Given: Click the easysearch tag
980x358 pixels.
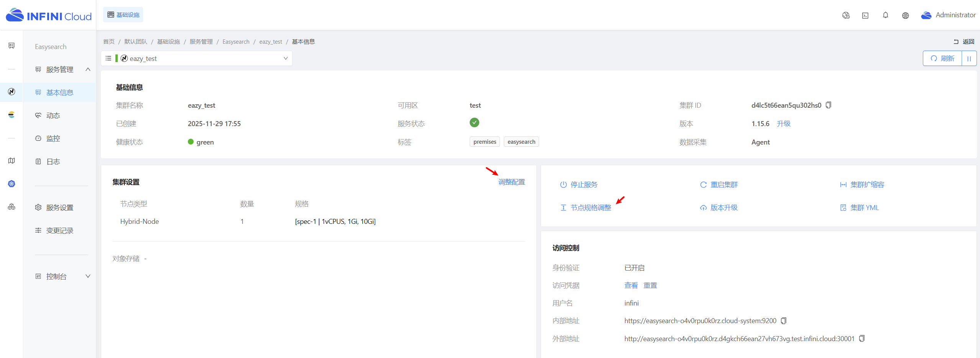Looking at the screenshot, I should coord(521,142).
